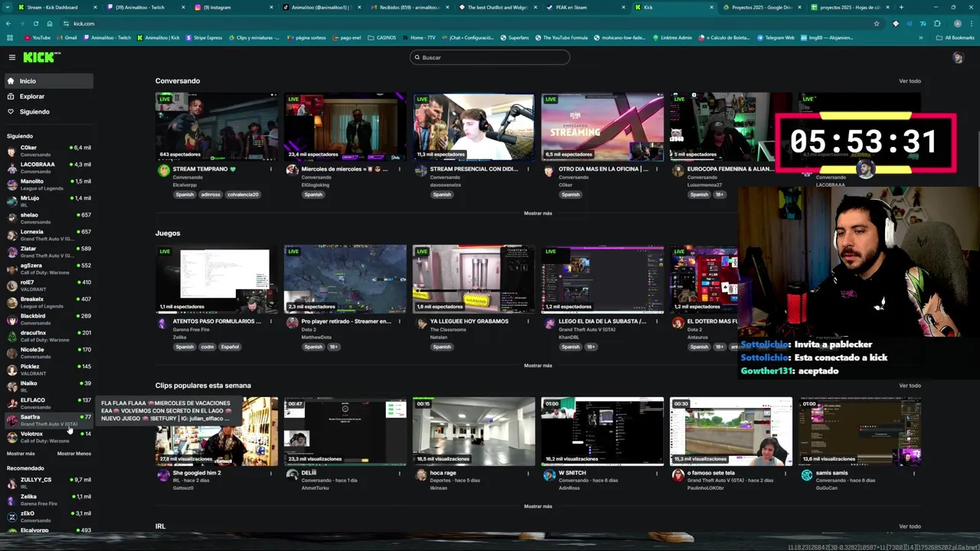Play the W SNITCH clip
The image size is (980, 551).
tap(603, 431)
